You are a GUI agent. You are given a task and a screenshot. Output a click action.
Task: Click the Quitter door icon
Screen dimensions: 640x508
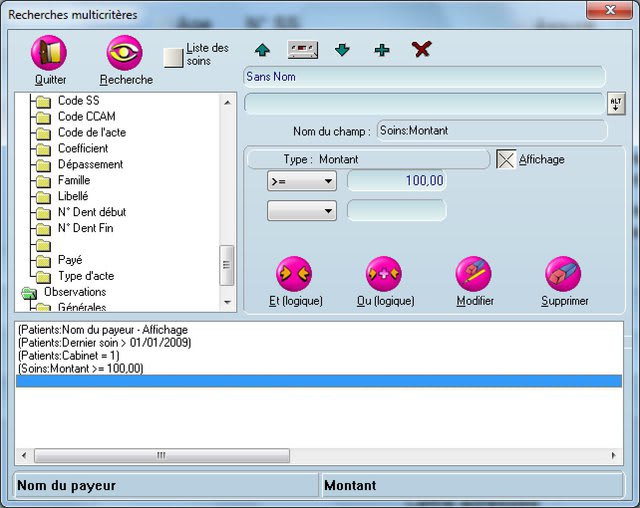tap(49, 53)
